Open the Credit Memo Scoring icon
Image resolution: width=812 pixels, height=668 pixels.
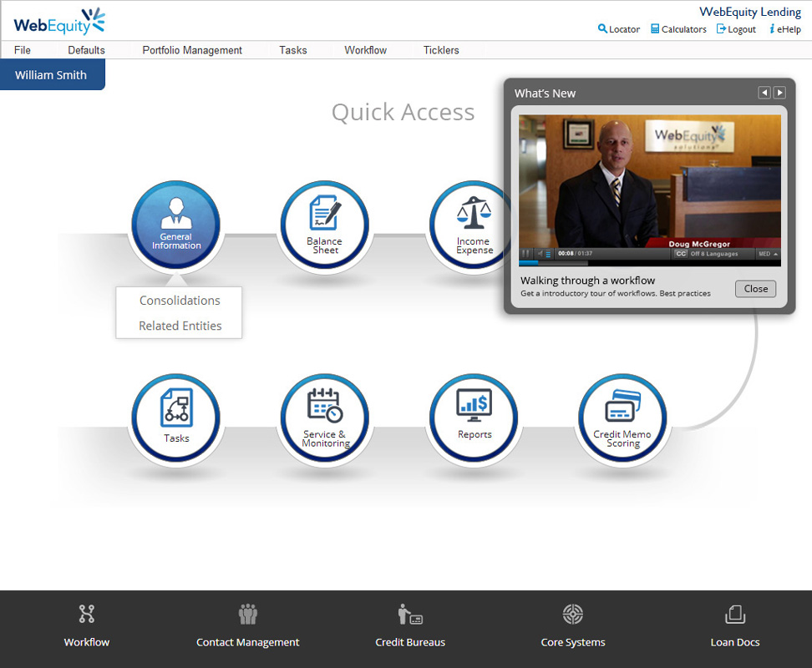pos(622,417)
